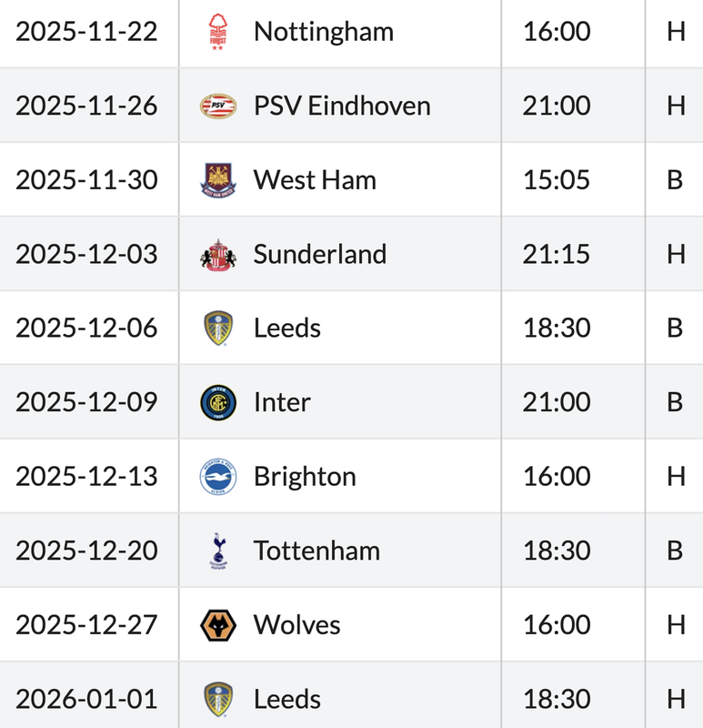This screenshot has height=728, width=703.
Task: Click the West Ham club crest
Action: pos(217,180)
